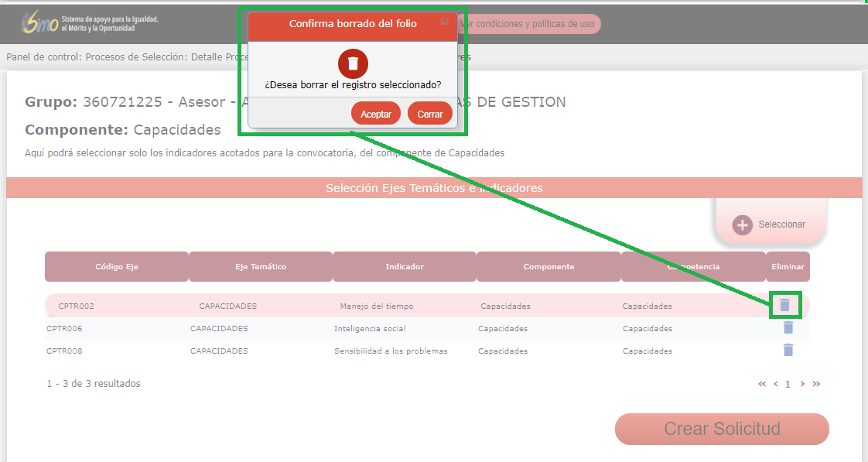Image resolution: width=868 pixels, height=462 pixels.
Task: Open Ver condiciones y políticas de uso
Action: (x=528, y=24)
